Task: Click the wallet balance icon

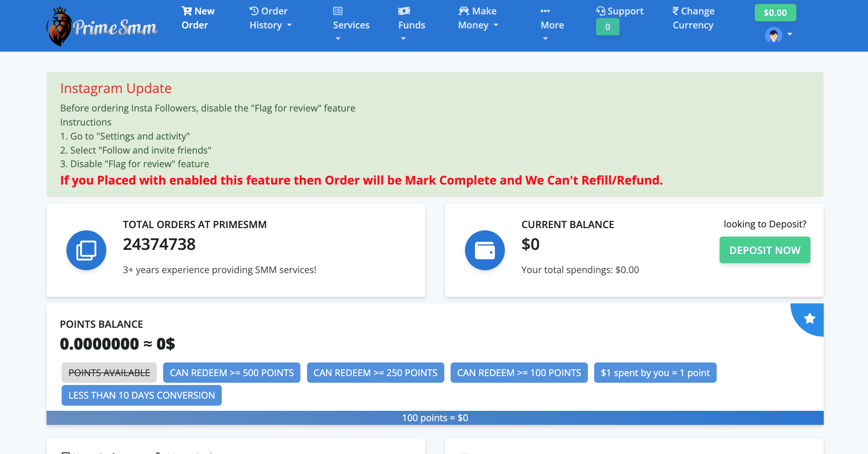Action: tap(485, 250)
